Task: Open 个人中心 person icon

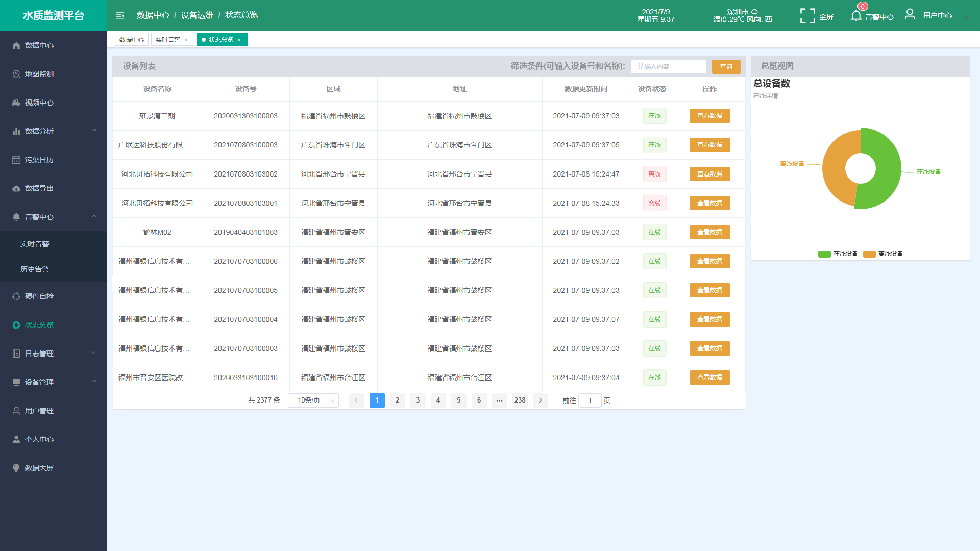Action: coord(16,439)
